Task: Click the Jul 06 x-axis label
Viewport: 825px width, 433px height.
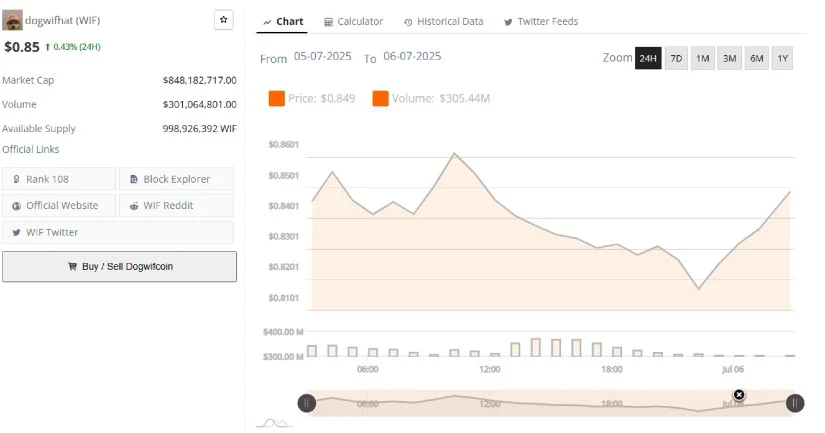Action: 732,369
